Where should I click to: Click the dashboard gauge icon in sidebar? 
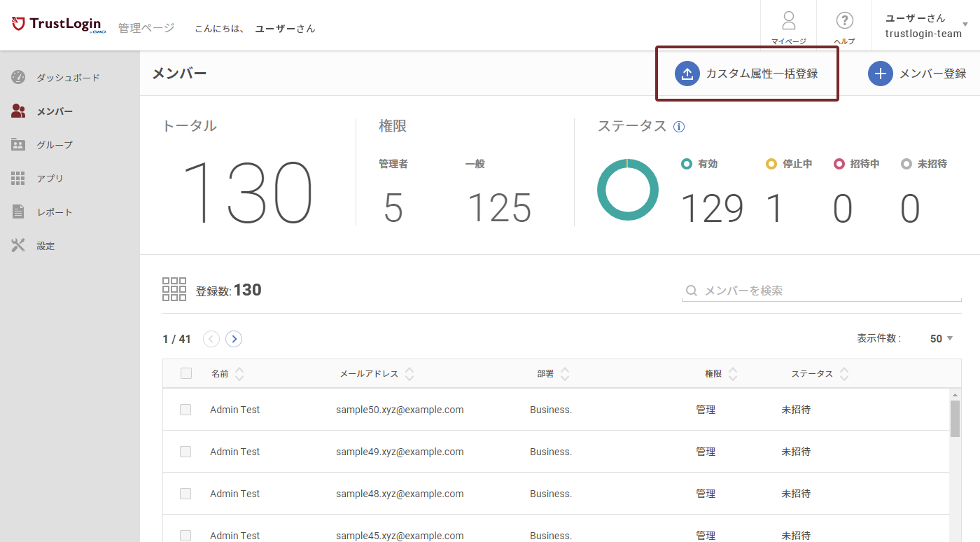coord(18,77)
